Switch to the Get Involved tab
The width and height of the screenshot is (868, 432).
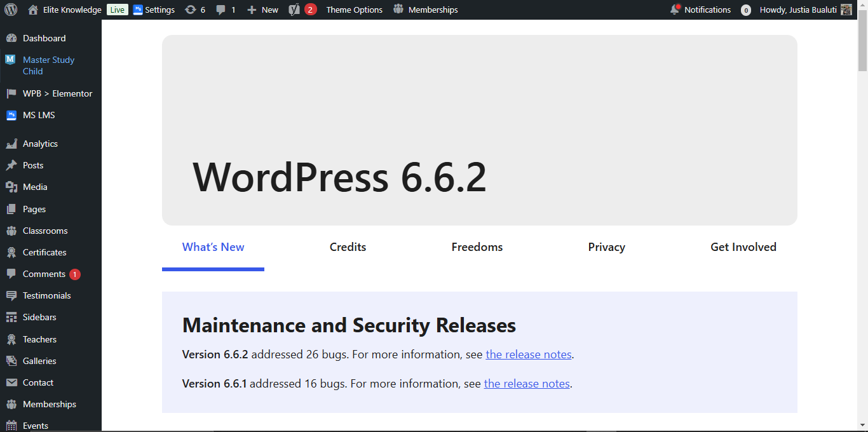point(743,248)
